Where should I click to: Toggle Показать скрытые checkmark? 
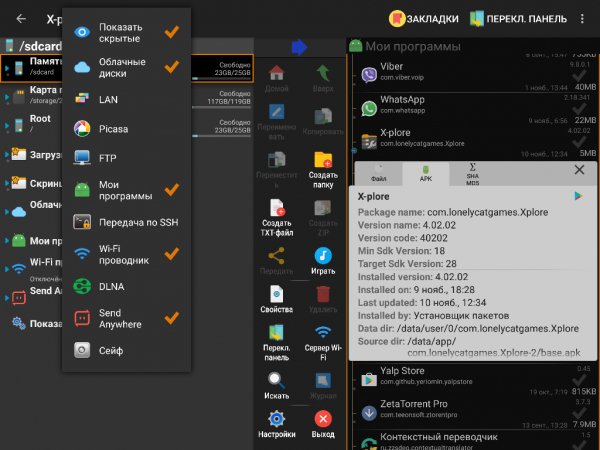pyautogui.click(x=172, y=32)
